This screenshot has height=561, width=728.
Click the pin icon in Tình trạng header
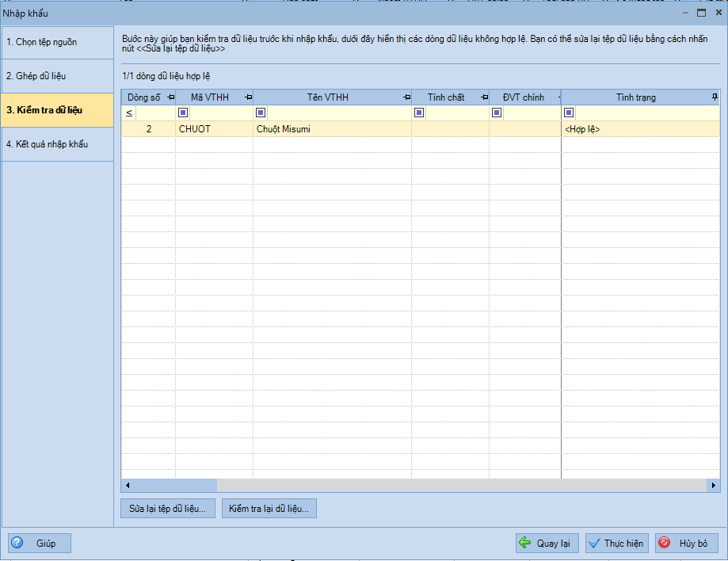coord(715,97)
